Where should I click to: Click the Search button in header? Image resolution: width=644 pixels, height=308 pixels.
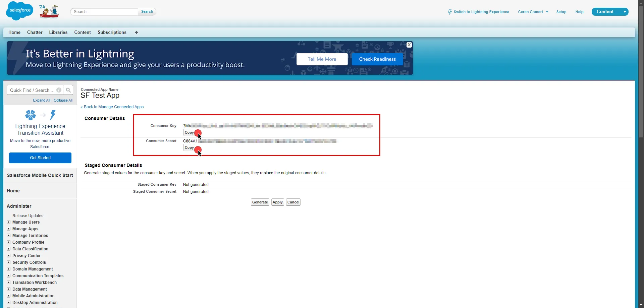pyautogui.click(x=147, y=12)
